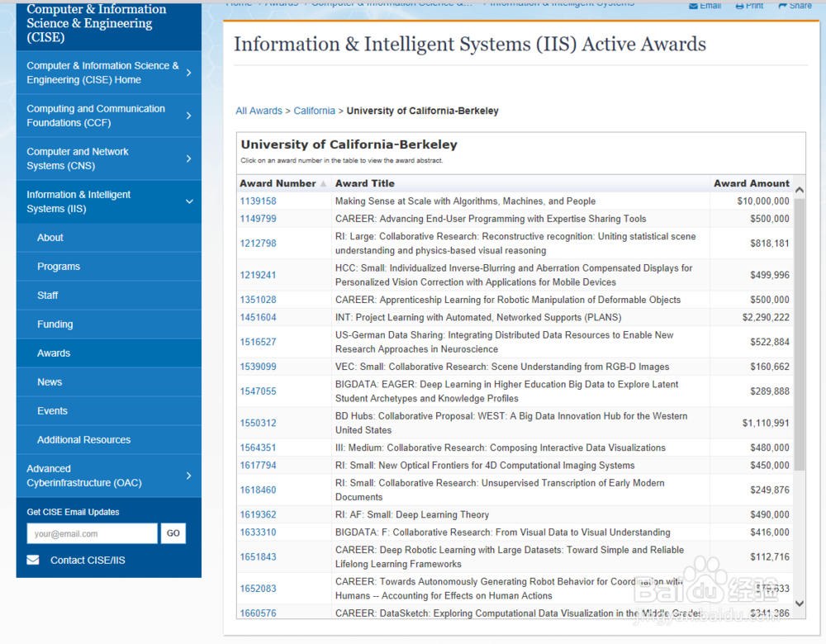This screenshot has height=644, width=826.
Task: Open award number 1564351
Action: 258,447
